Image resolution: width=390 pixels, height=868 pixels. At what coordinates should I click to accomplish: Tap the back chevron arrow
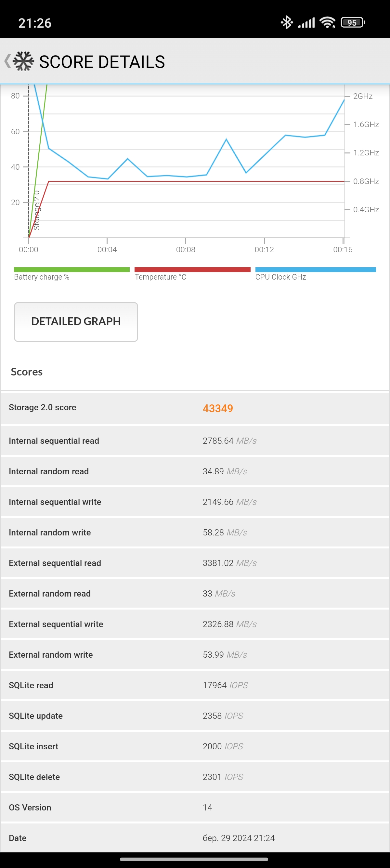point(7,61)
